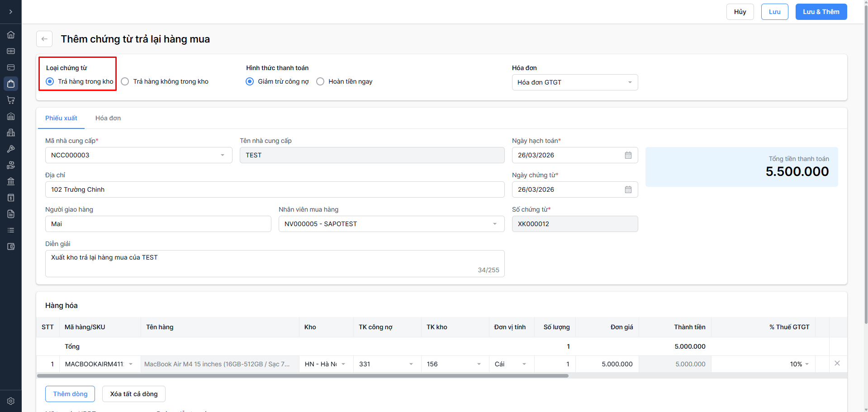
Task: Click the back arrow beside page title
Action: (x=44, y=39)
